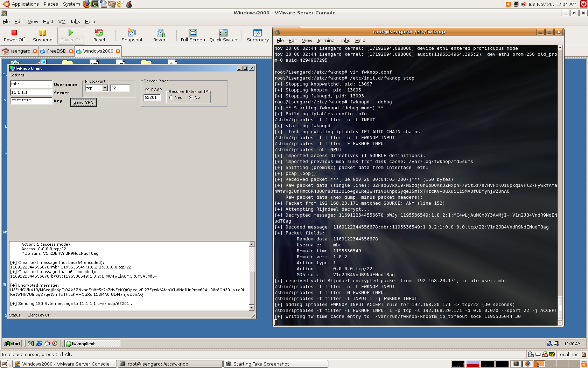
Task: Click the Show Desktop quick launch icon
Action: (x=31, y=343)
